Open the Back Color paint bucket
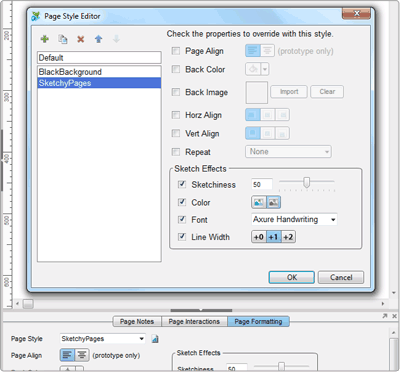This screenshot has width=400, height=372. click(253, 69)
